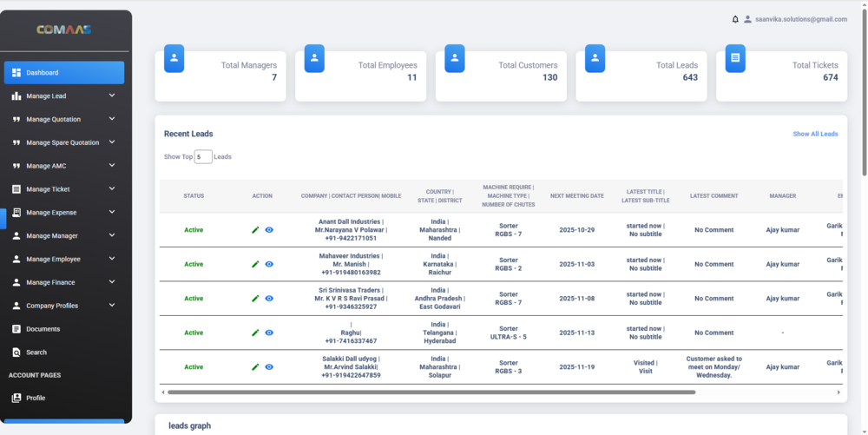Edit the Salakki Dall udyog lead
The width and height of the screenshot is (868, 435).
[255, 367]
